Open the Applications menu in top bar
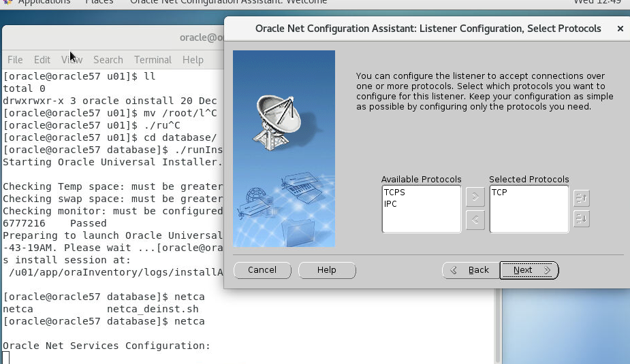 pyautogui.click(x=44, y=3)
